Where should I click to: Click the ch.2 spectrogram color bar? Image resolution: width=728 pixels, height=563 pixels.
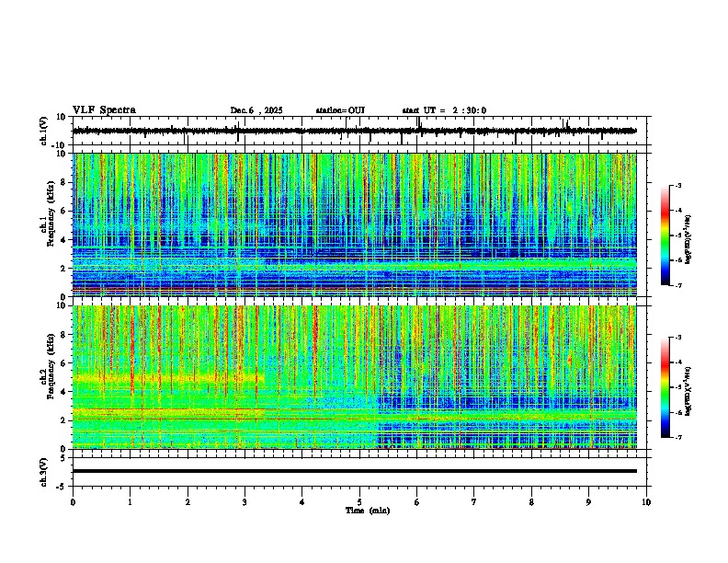665,387
